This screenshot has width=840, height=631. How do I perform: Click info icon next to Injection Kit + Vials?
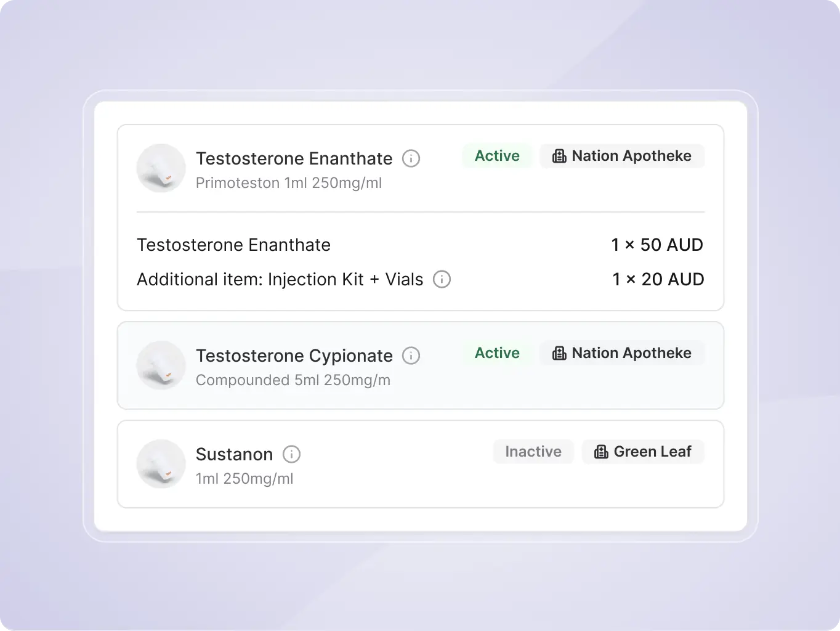coord(442,280)
